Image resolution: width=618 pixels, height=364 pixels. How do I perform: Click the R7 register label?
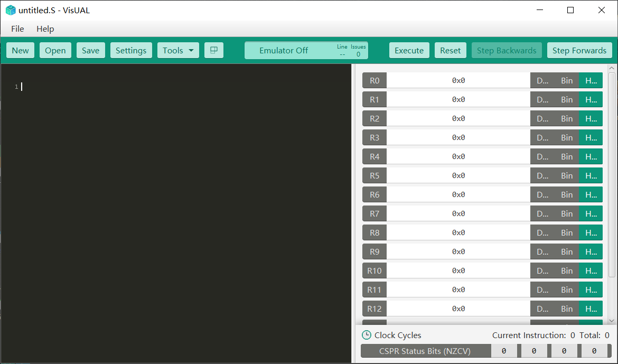tap(374, 213)
